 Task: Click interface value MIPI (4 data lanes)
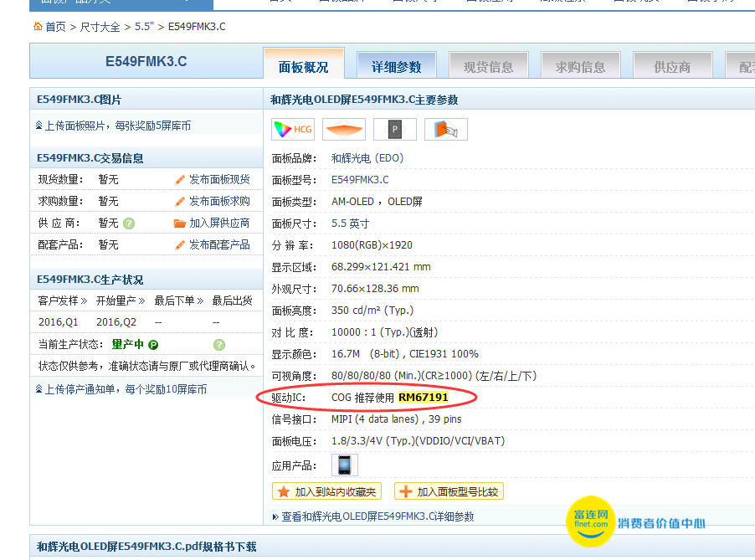pos(375,419)
